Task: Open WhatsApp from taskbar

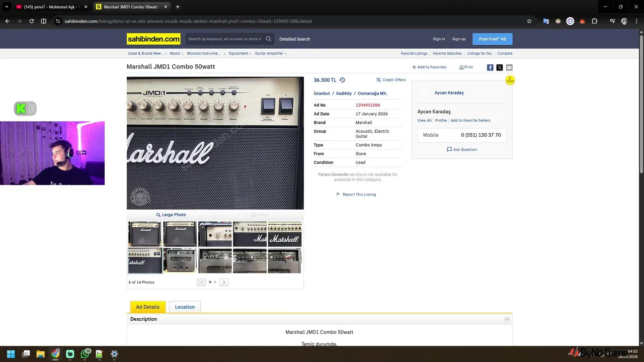Action: [x=85, y=354]
